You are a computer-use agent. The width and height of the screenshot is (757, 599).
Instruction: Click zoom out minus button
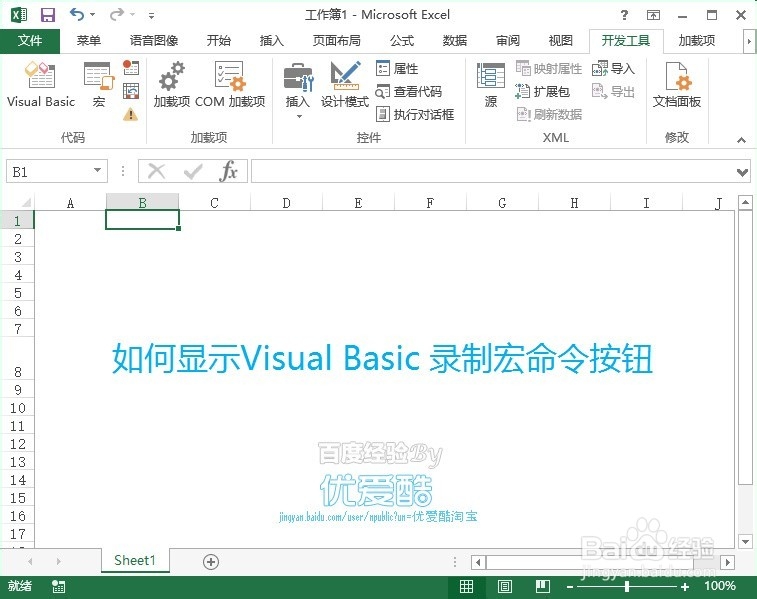[570, 587]
